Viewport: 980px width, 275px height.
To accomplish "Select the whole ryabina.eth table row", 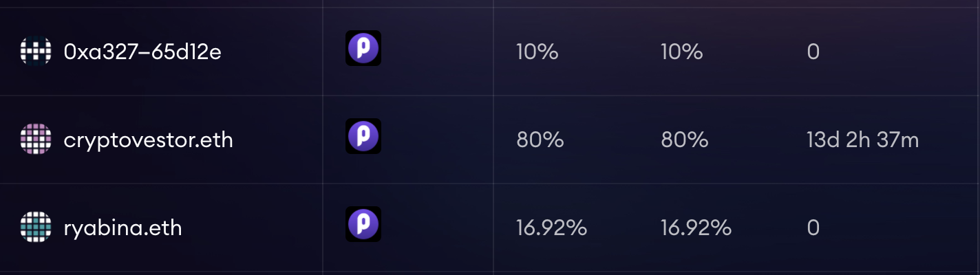I will pos(490,228).
